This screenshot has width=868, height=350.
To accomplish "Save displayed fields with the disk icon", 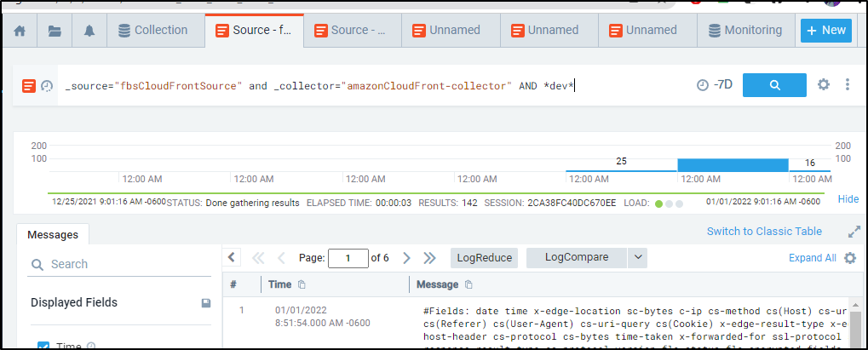I will click(x=205, y=303).
